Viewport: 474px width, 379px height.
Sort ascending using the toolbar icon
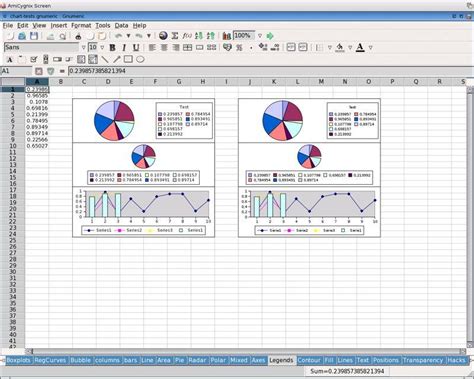coord(199,36)
